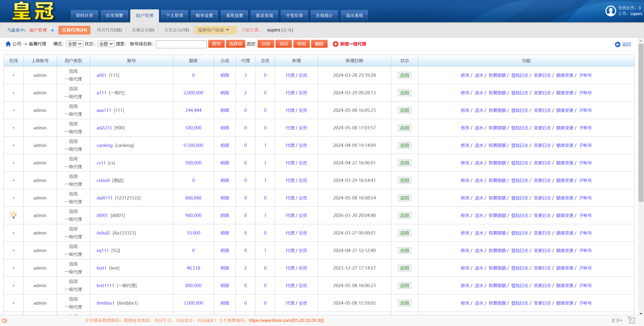Open the 模式 dropdown
This screenshot has height=326, width=644.
click(74, 43)
